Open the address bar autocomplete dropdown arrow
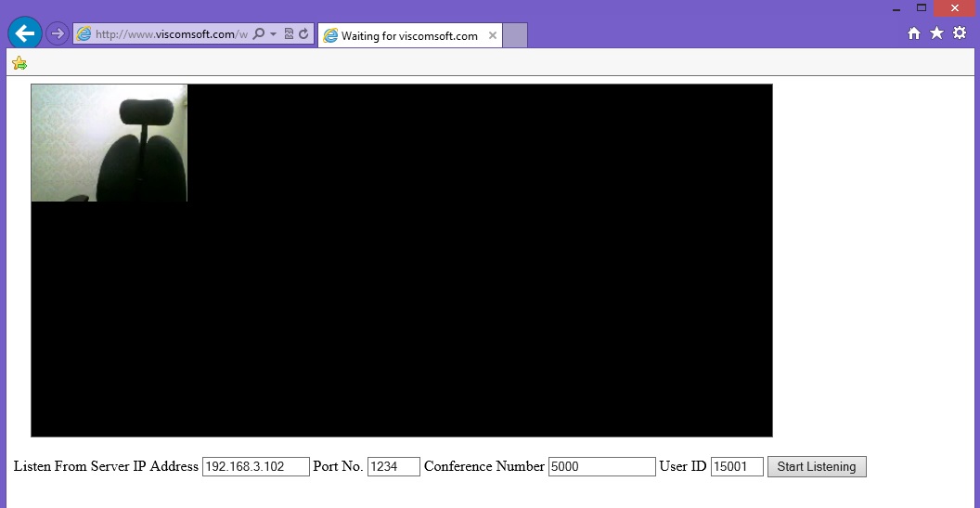 (273, 34)
